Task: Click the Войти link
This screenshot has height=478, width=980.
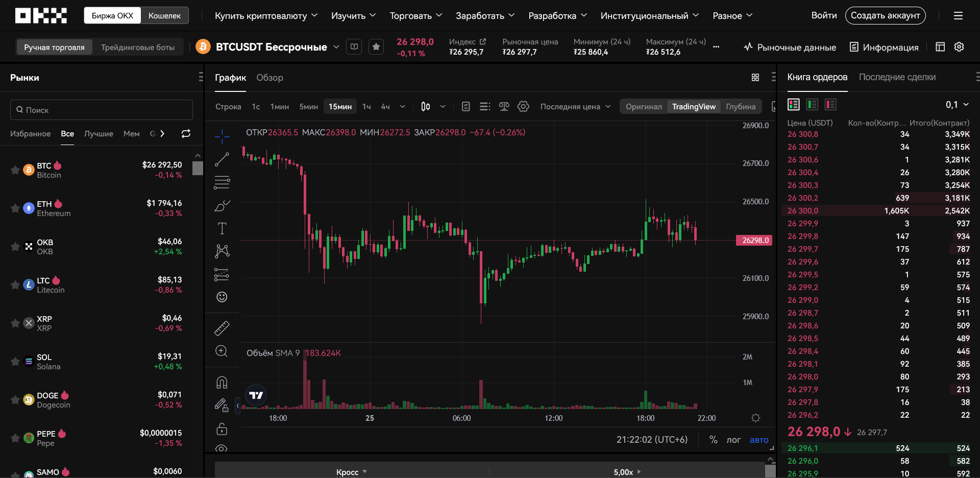Action: click(824, 15)
